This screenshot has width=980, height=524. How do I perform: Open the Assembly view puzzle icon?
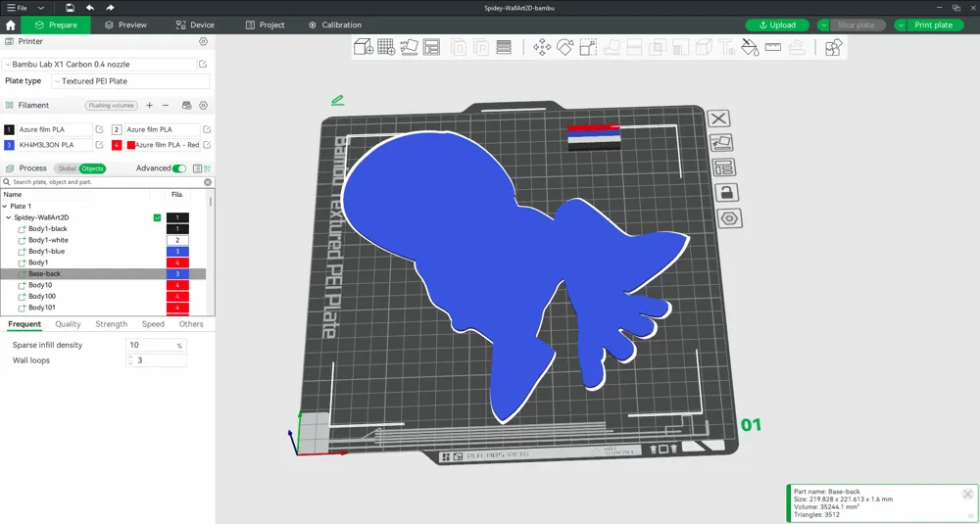click(834, 47)
